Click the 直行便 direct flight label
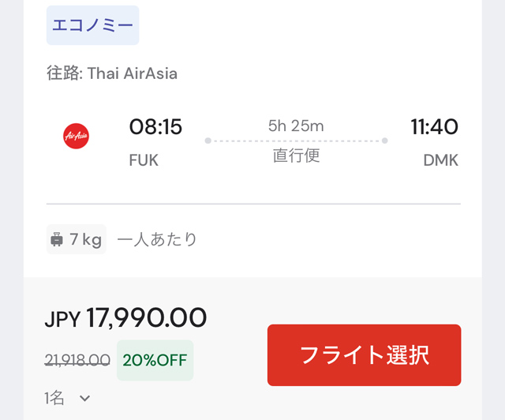Screen dimensions: 505x420 click(x=296, y=155)
